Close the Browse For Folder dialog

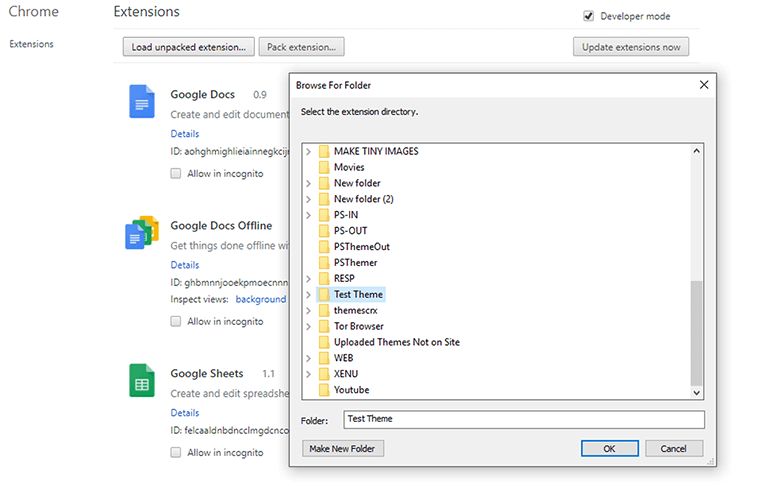(704, 85)
